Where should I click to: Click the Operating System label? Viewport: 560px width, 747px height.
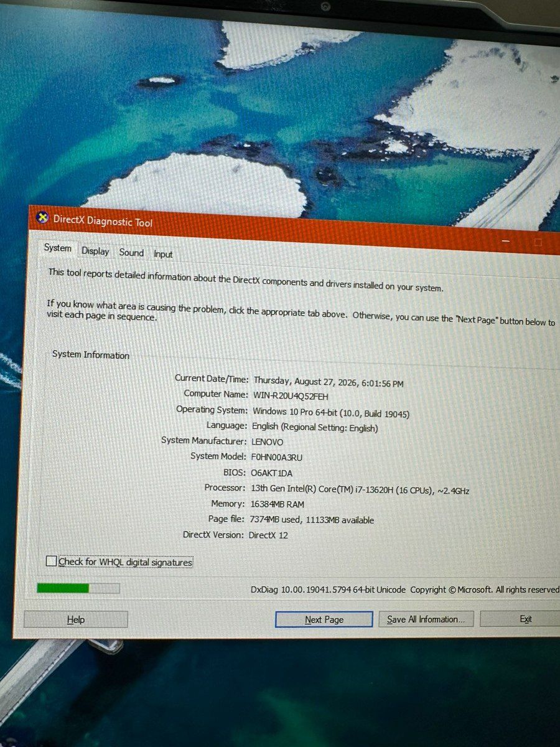(212, 410)
